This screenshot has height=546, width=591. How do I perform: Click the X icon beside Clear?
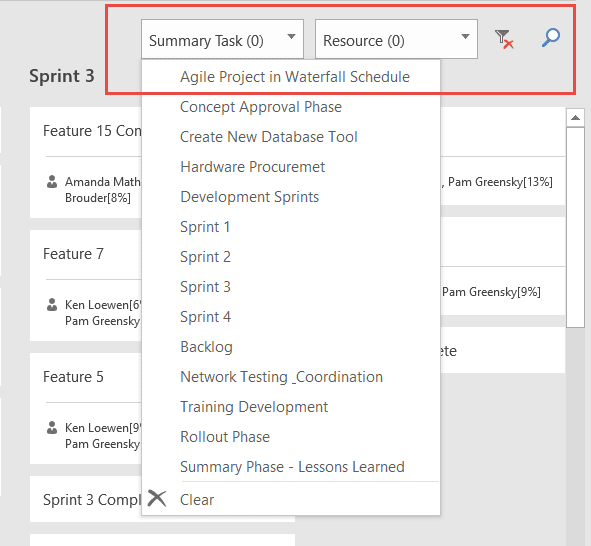click(157, 499)
